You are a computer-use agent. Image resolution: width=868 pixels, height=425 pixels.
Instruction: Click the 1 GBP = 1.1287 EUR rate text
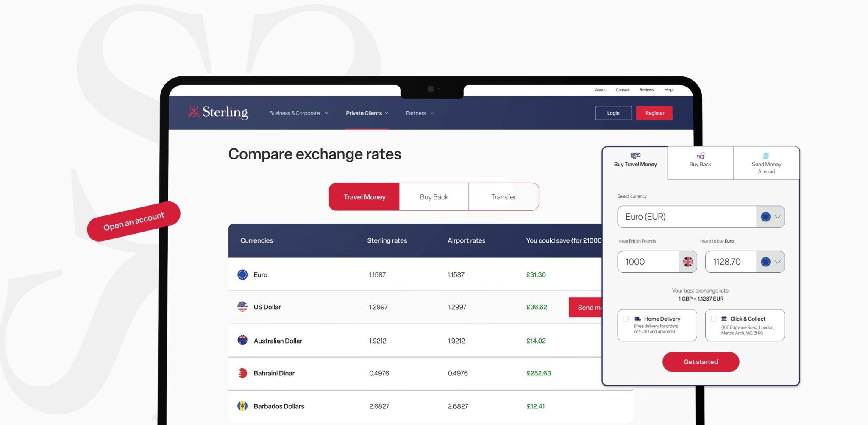701,299
